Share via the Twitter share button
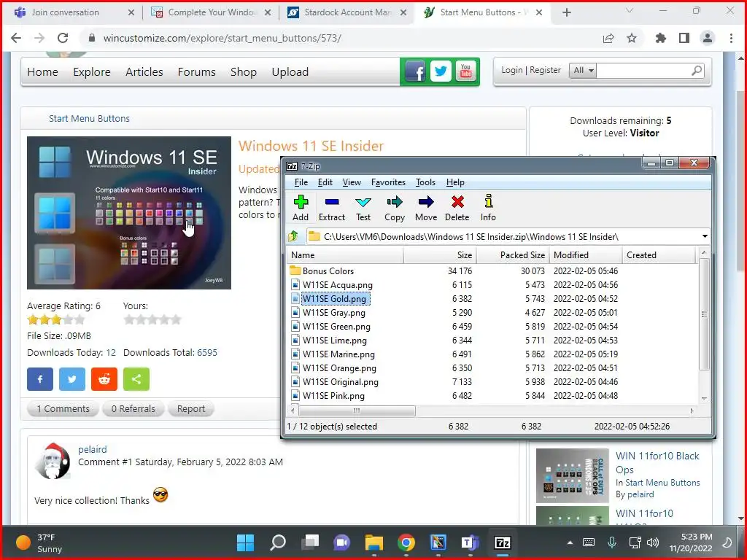The image size is (747, 560). (72, 379)
